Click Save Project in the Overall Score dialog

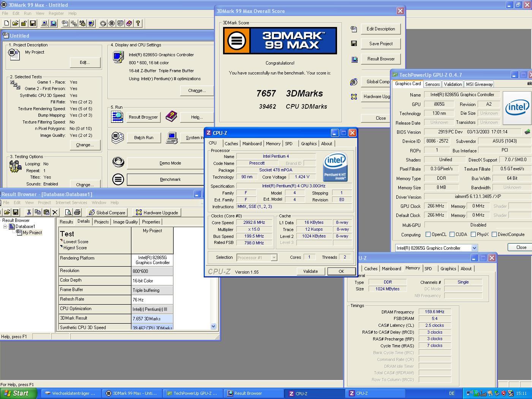tap(381, 44)
